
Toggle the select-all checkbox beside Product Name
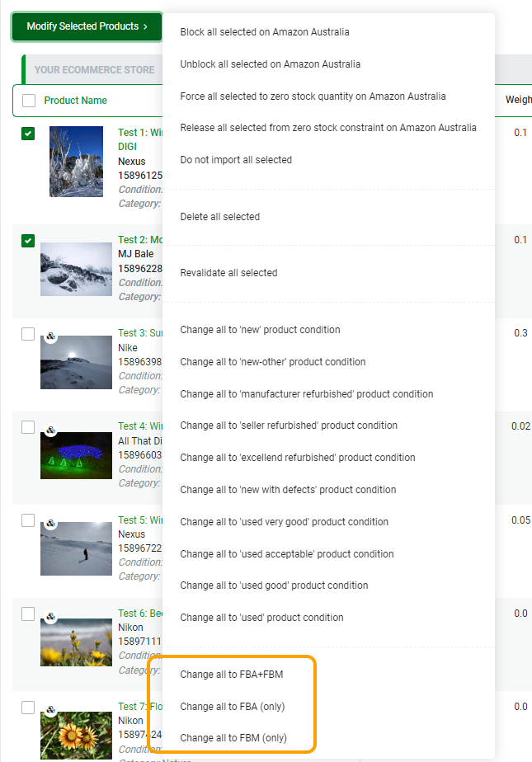coord(29,101)
